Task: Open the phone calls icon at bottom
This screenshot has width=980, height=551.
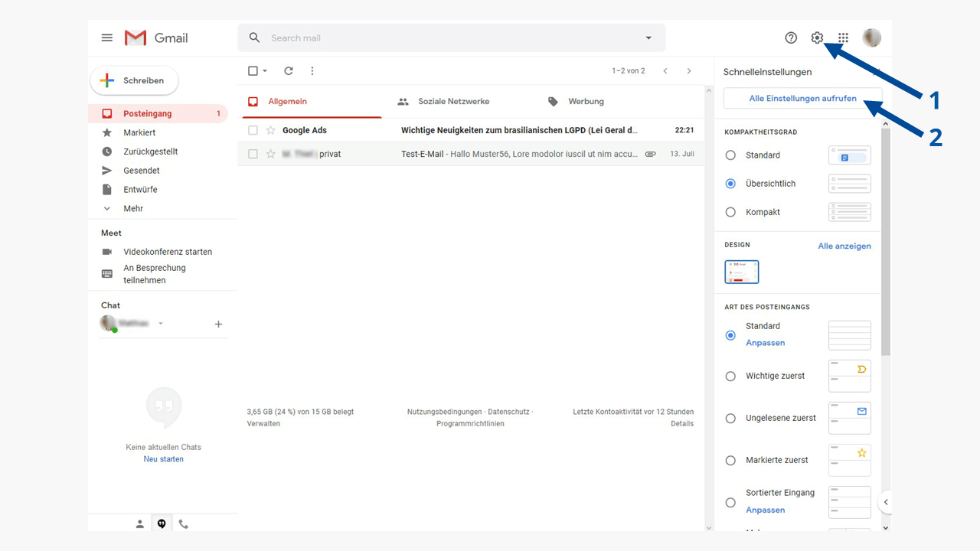Action: (183, 524)
